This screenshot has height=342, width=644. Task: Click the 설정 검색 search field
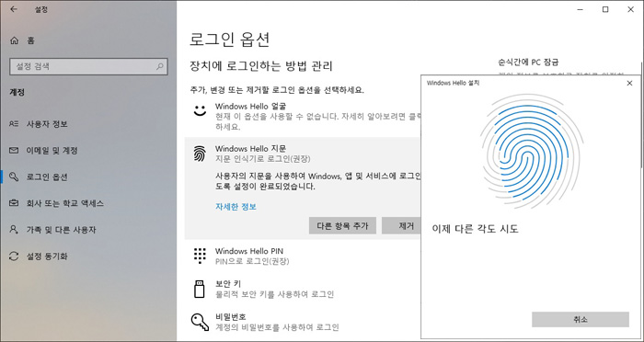coord(88,66)
